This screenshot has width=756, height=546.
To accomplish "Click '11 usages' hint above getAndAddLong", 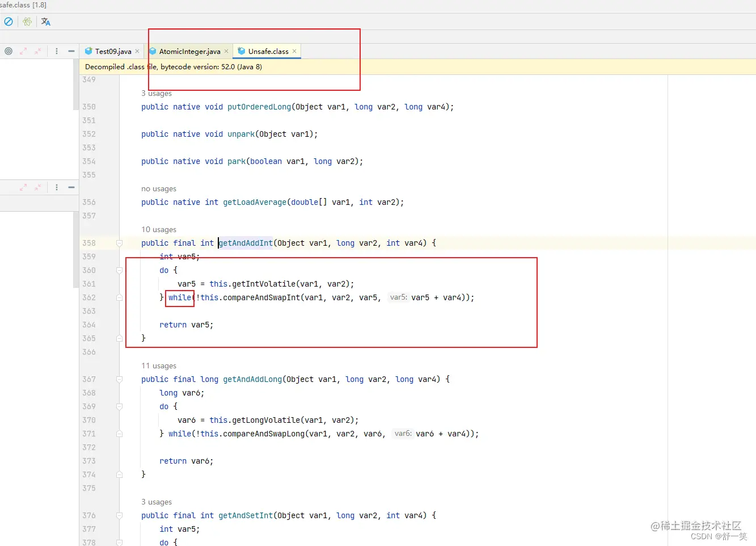I will click(159, 366).
